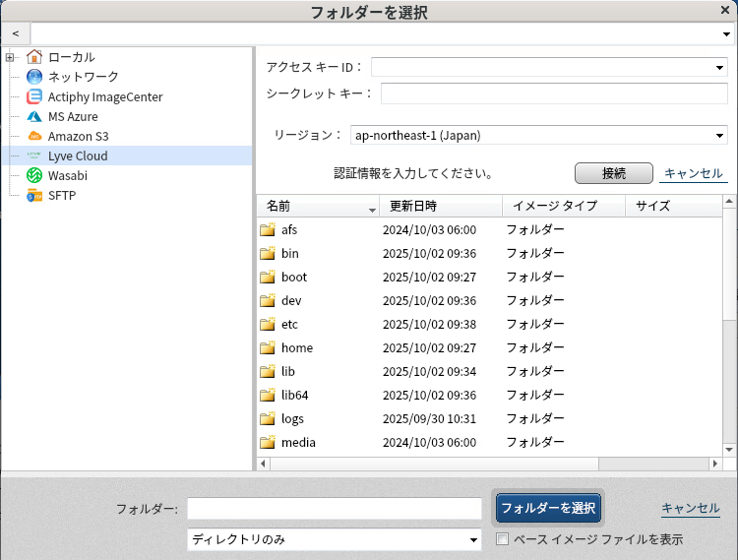This screenshot has width=738, height=560.
Task: Enable the base image file display checkbox
Action: coord(502,538)
